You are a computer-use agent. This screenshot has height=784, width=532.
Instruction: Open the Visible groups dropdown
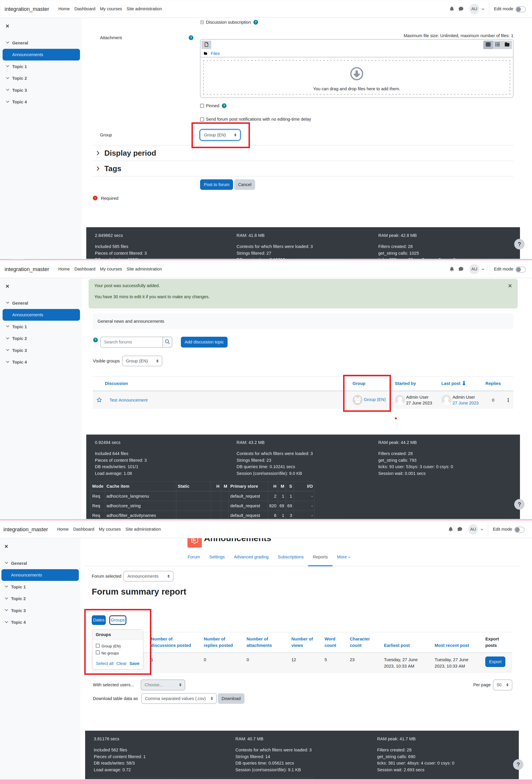[142, 361]
